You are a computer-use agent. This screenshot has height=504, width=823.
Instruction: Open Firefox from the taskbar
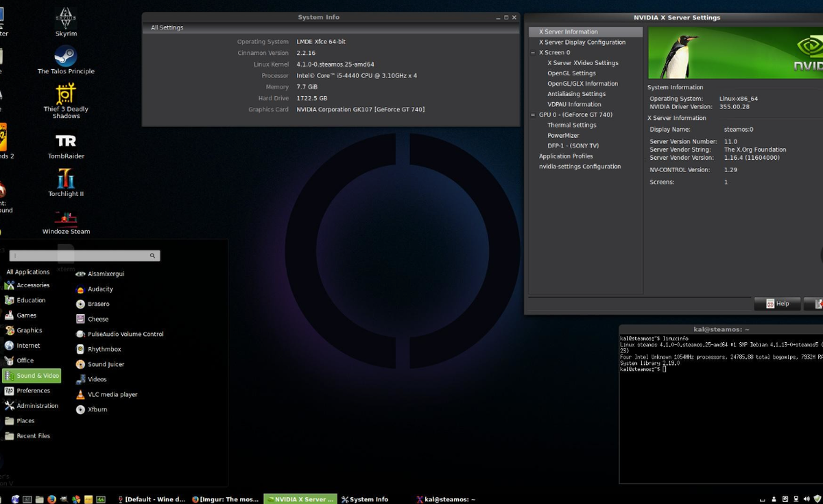[x=51, y=499]
